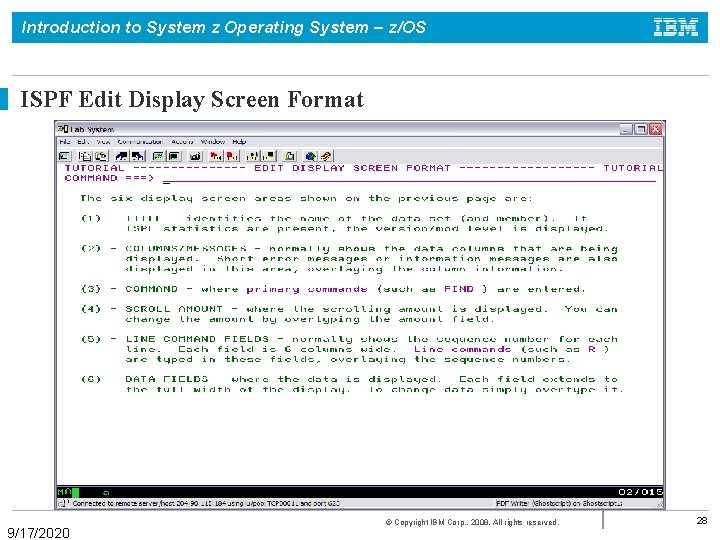Click the highlighted 'primary commands' text
Image resolution: width=720 pixels, height=540 pixels.
tap(307, 289)
